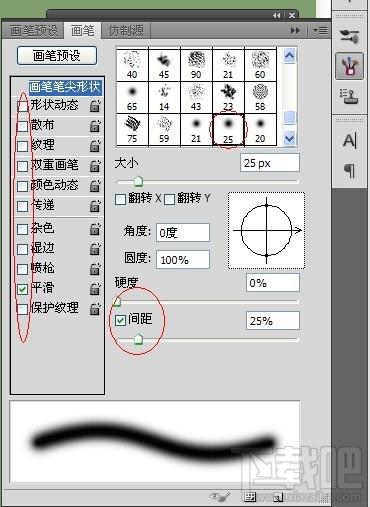Enable 形状动态 checkbox
Screen dimensions: 370x507
[x=22, y=107]
